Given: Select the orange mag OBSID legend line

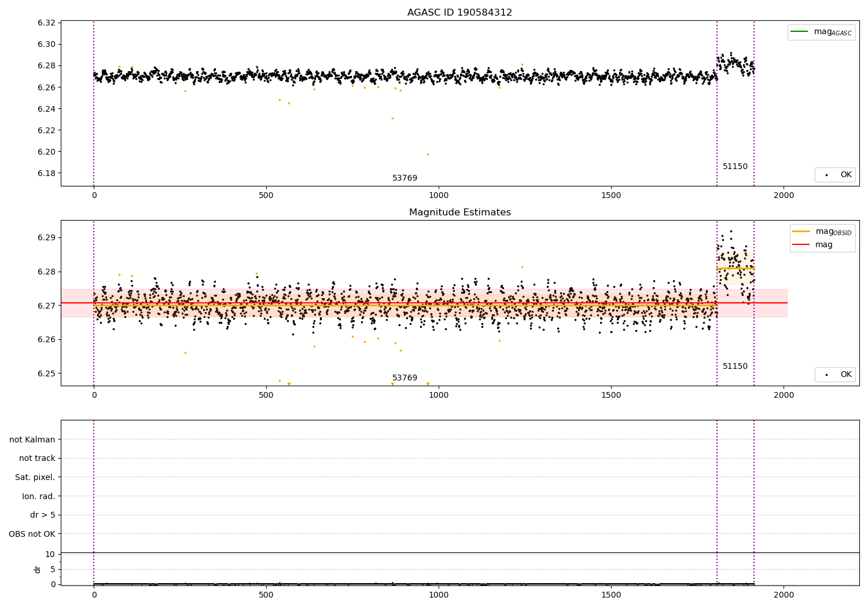Looking at the screenshot, I should pyautogui.click(x=801, y=232).
